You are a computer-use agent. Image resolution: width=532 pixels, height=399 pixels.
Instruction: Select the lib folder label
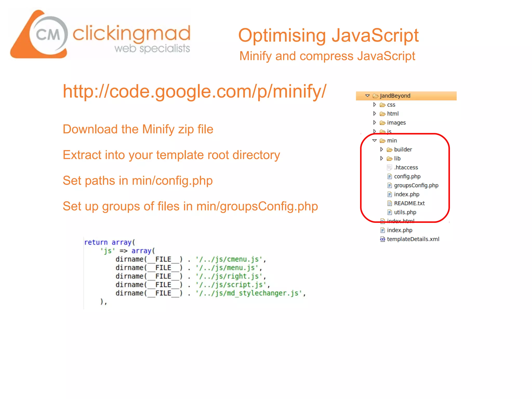[397, 158]
